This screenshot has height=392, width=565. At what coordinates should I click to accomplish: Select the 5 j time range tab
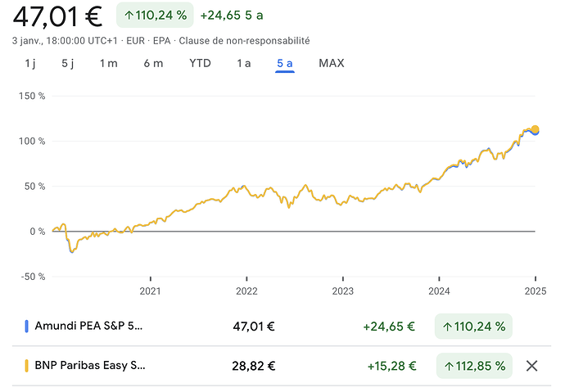68,63
